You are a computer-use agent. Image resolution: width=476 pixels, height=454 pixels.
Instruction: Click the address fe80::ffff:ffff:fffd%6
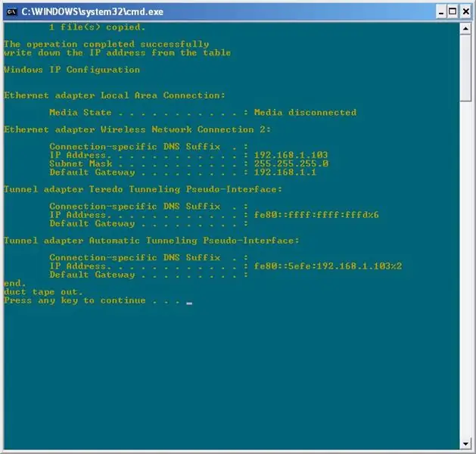tap(316, 215)
